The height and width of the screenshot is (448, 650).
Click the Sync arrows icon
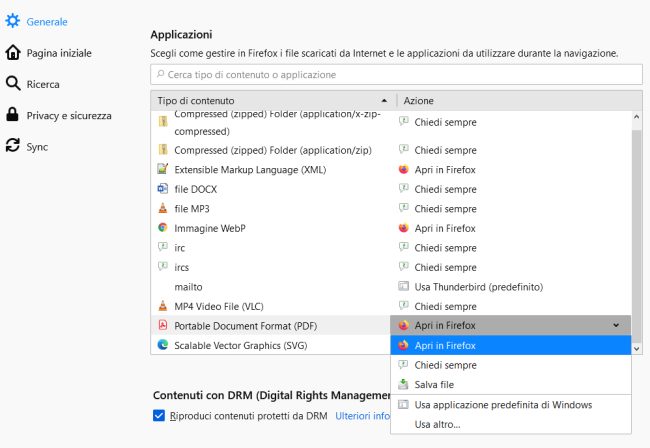click(x=13, y=145)
